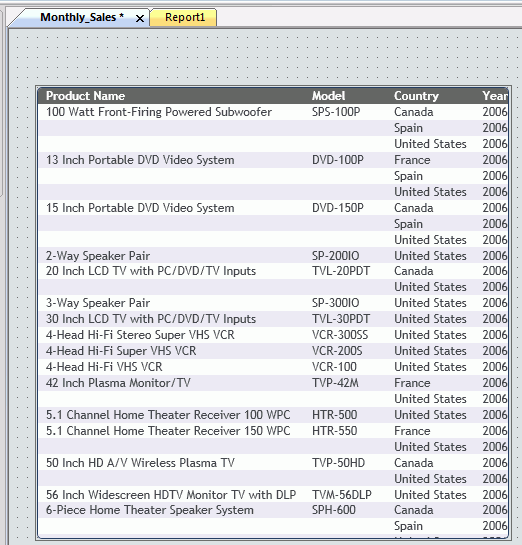The image size is (522, 545).
Task: Open the Report1 tab
Action: pos(185,17)
